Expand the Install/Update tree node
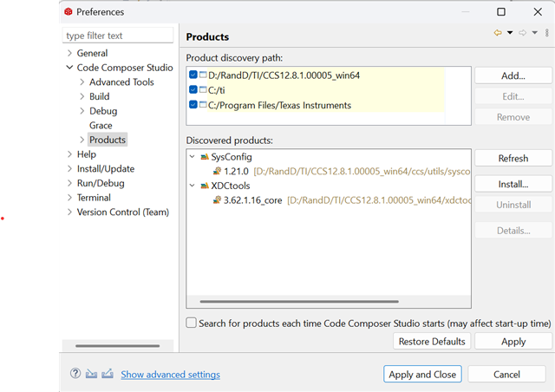This screenshot has height=392, width=555. click(x=69, y=169)
